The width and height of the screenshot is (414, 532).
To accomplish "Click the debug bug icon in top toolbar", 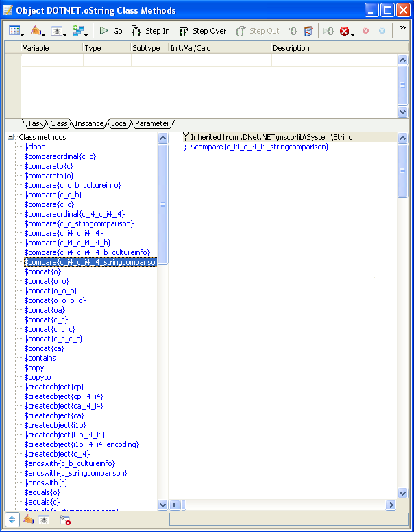I will pyautogui.click(x=58, y=31).
